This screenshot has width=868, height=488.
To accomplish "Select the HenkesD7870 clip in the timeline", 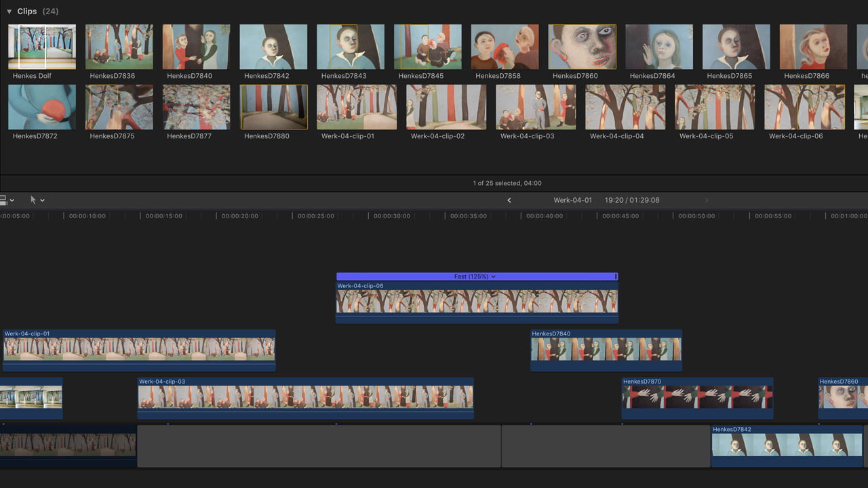I will 697,398.
